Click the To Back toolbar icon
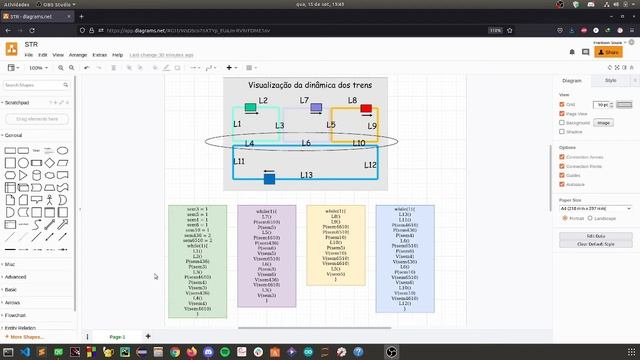Image resolution: width=640 pixels, height=360 pixels. (x=140, y=68)
